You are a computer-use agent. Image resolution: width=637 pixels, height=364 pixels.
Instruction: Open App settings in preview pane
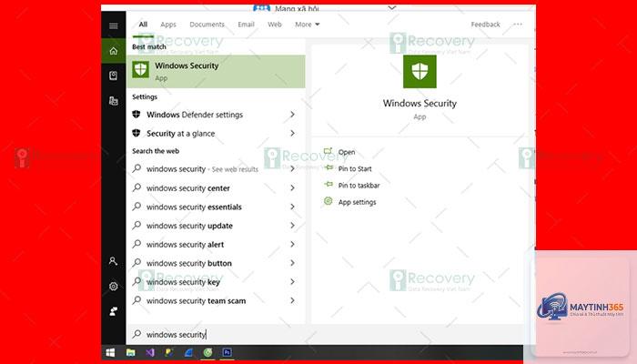[350, 202]
